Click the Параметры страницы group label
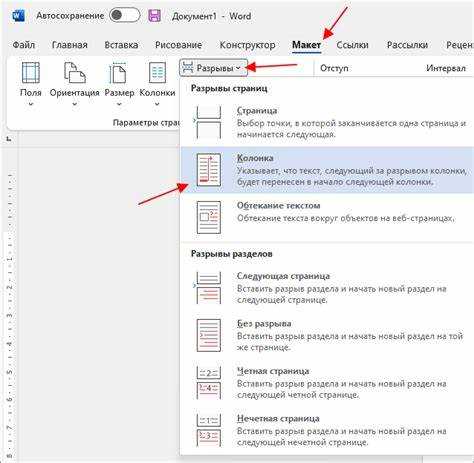The width and height of the screenshot is (474, 463). pos(146,123)
